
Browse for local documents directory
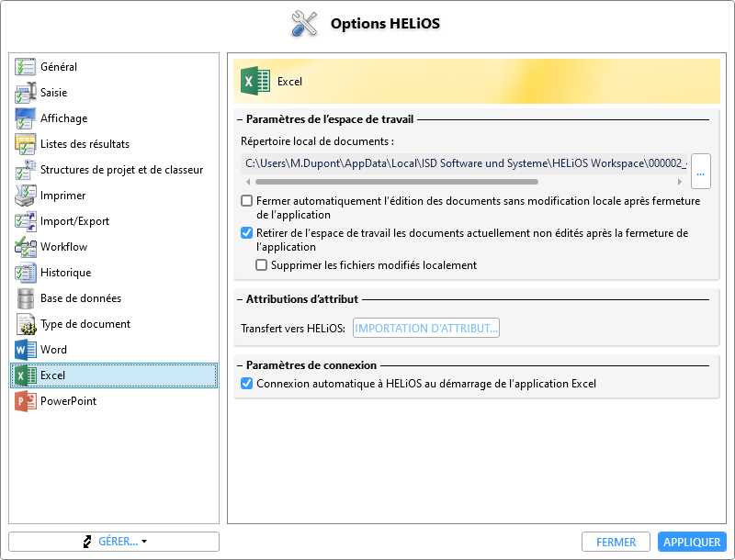[x=700, y=172]
